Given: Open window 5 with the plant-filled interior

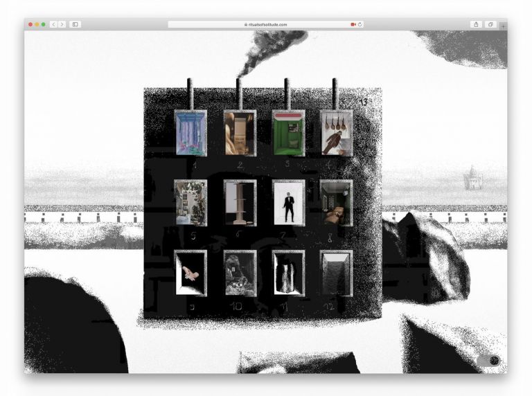Looking at the screenshot, I should 190,203.
